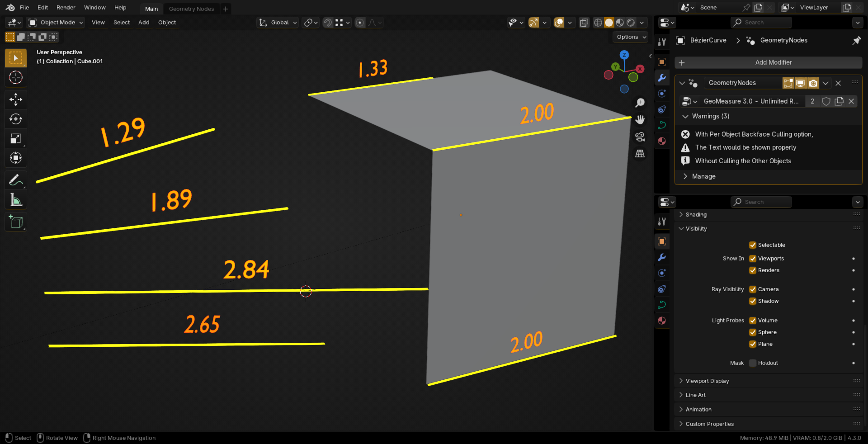Viewport: 868px width, 444px height.
Task: Toggle Ray Visibility Camera checkbox
Action: tap(753, 289)
